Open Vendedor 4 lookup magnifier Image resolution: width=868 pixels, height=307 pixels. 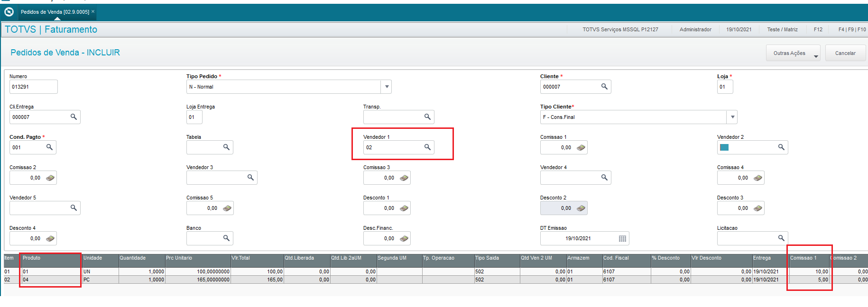point(604,178)
